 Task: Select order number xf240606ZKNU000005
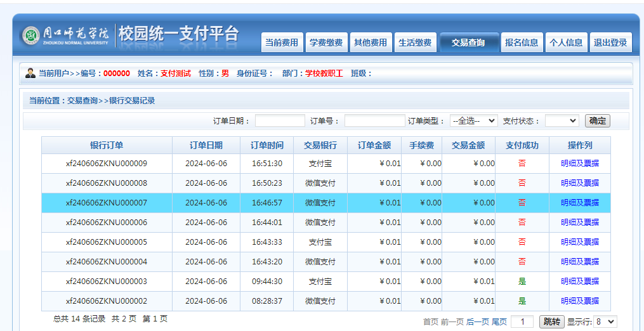pos(107,242)
